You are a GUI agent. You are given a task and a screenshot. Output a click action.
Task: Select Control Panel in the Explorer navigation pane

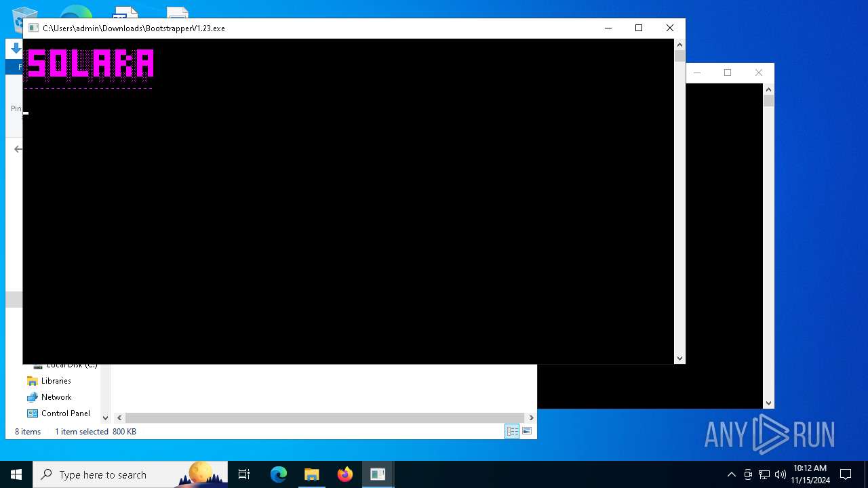(x=65, y=413)
